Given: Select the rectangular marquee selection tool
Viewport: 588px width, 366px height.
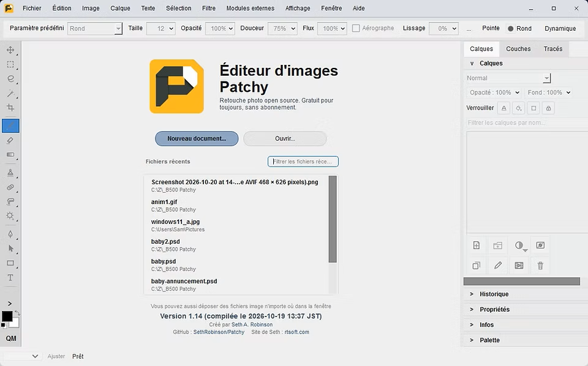Looking at the screenshot, I should 10,64.
